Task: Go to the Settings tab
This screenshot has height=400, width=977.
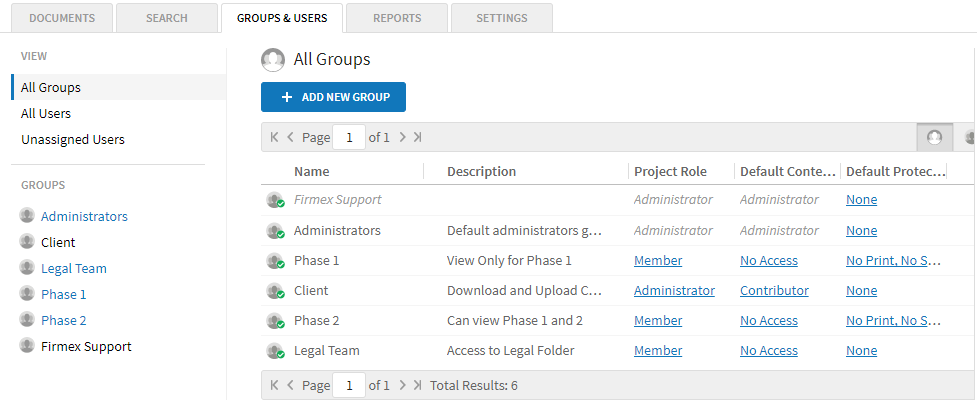Action: [x=502, y=18]
